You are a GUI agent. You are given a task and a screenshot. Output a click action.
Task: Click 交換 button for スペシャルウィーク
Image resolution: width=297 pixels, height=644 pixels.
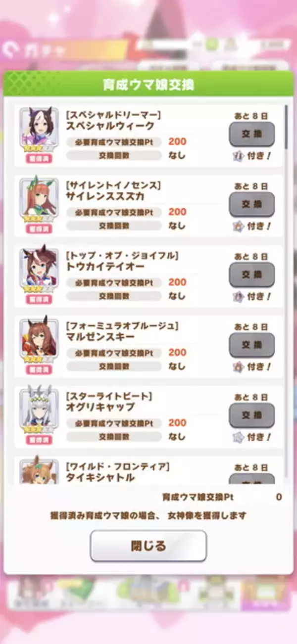coord(251,134)
